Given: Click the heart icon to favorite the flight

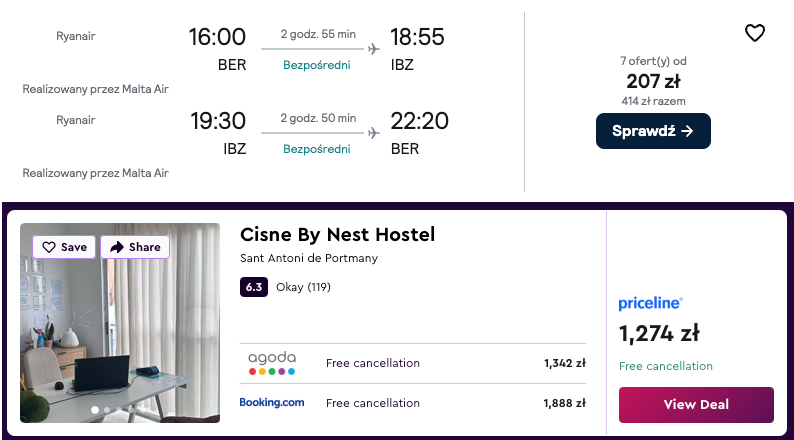Looking at the screenshot, I should point(755,33).
